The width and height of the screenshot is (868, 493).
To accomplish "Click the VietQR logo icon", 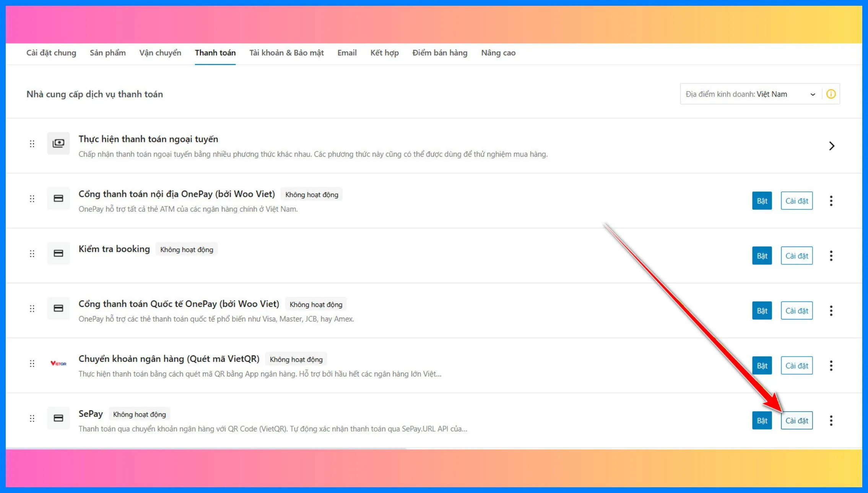I will click(x=58, y=363).
